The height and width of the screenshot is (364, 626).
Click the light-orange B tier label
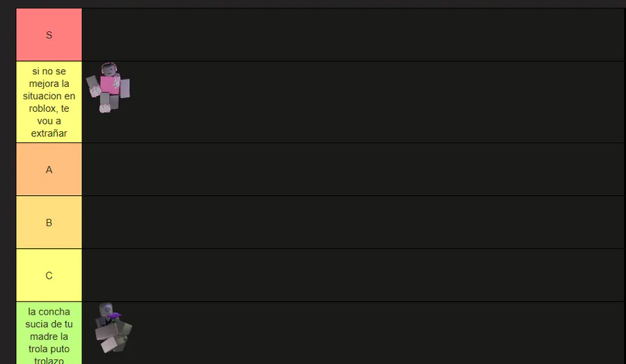coord(49,222)
